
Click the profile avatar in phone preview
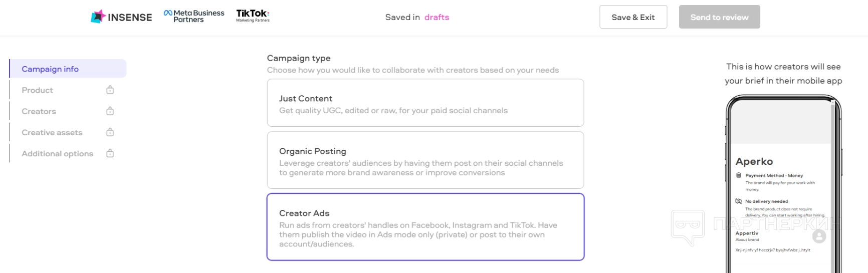(x=819, y=235)
